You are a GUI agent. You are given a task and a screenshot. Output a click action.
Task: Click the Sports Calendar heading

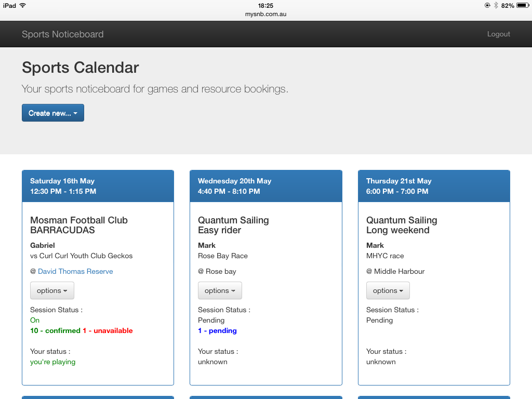(x=81, y=68)
